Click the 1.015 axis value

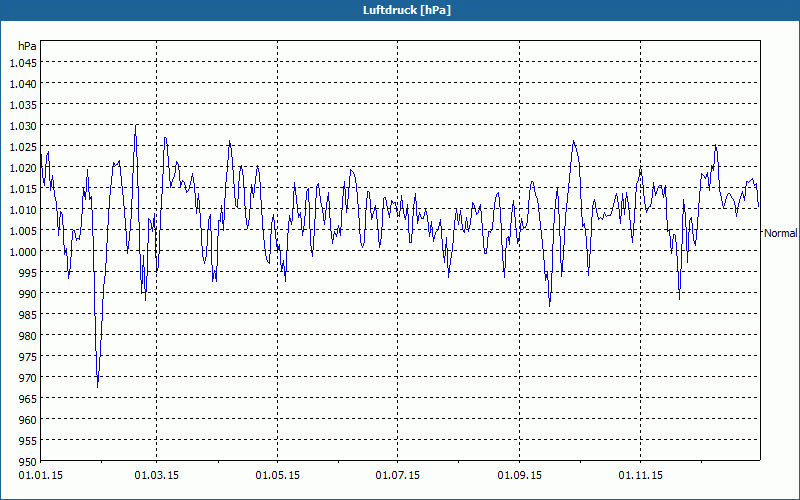[23, 188]
